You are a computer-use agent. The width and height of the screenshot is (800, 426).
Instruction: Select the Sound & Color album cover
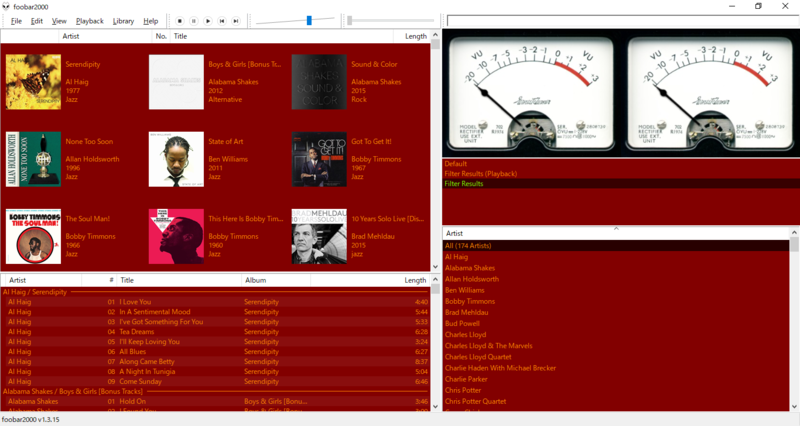click(319, 82)
